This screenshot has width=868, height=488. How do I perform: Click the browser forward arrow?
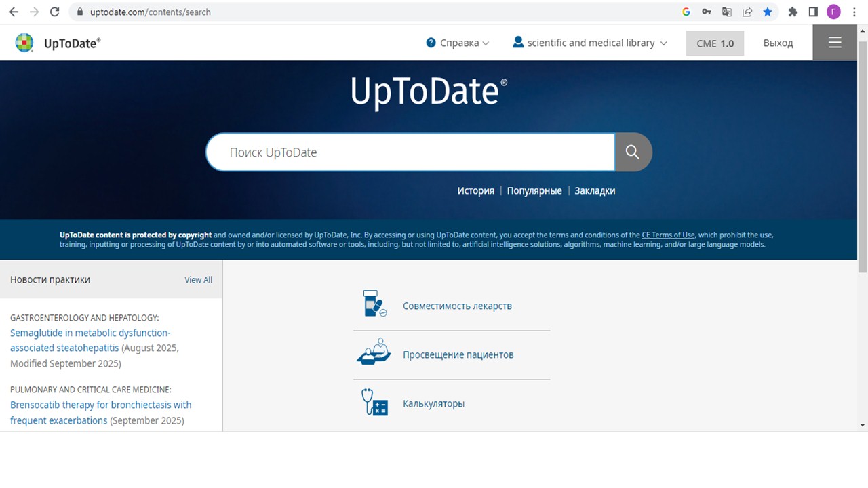[34, 12]
